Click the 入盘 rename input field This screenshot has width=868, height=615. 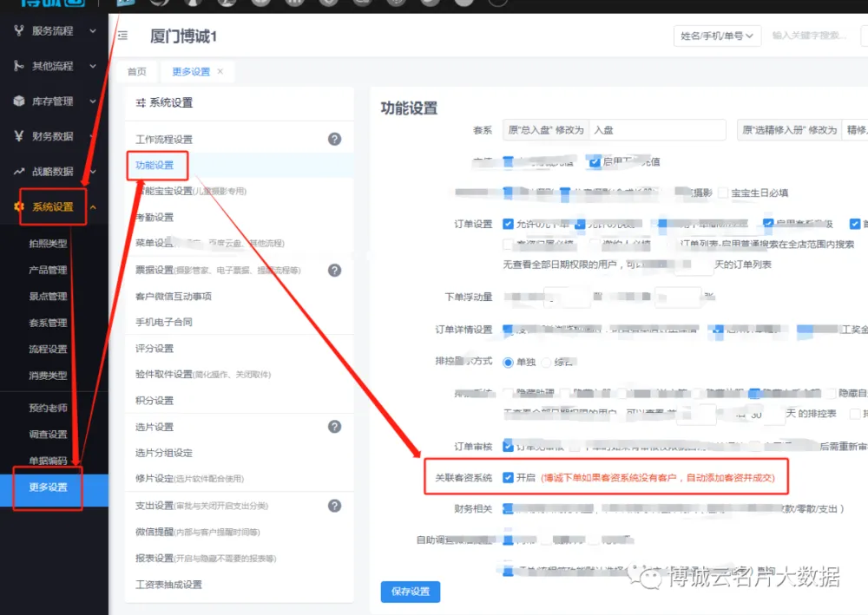pos(656,130)
